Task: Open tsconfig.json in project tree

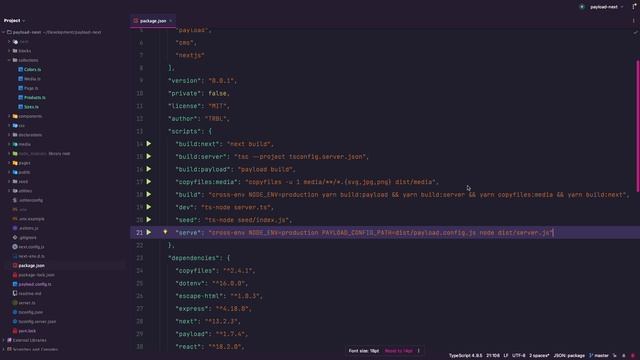Action: [31, 312]
